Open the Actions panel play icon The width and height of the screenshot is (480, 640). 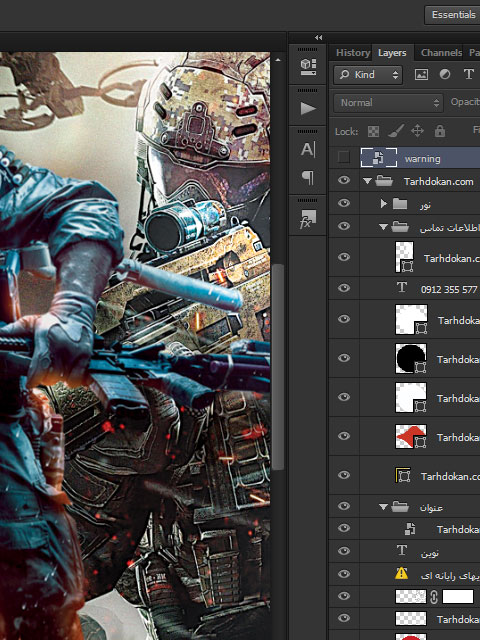point(308,109)
